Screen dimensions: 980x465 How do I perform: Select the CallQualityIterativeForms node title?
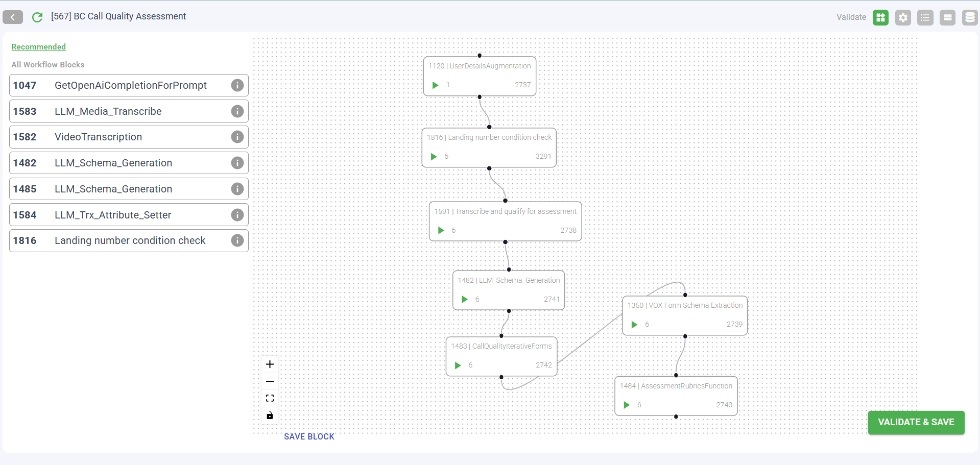(501, 347)
